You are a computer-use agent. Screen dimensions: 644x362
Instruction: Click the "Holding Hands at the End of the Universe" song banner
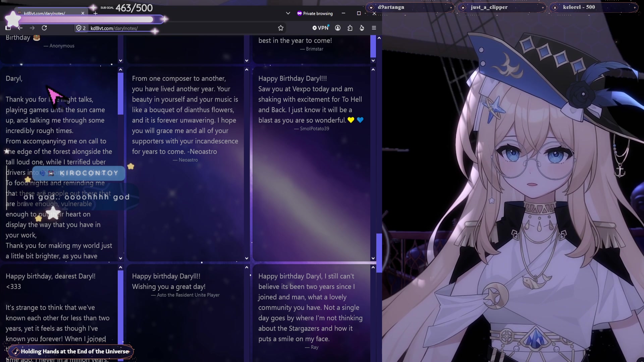(x=71, y=351)
